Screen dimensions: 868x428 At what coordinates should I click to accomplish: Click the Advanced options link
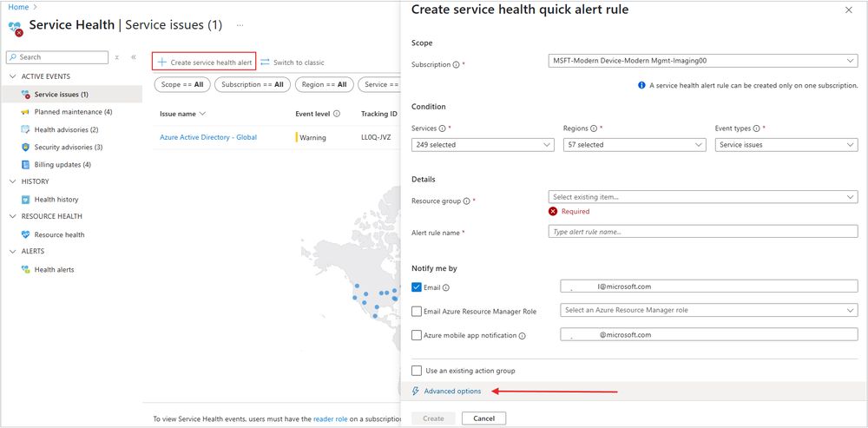[452, 392]
